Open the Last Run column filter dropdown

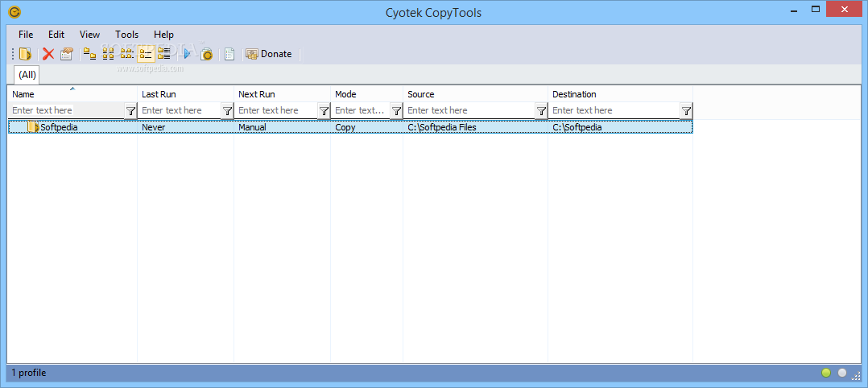(227, 111)
